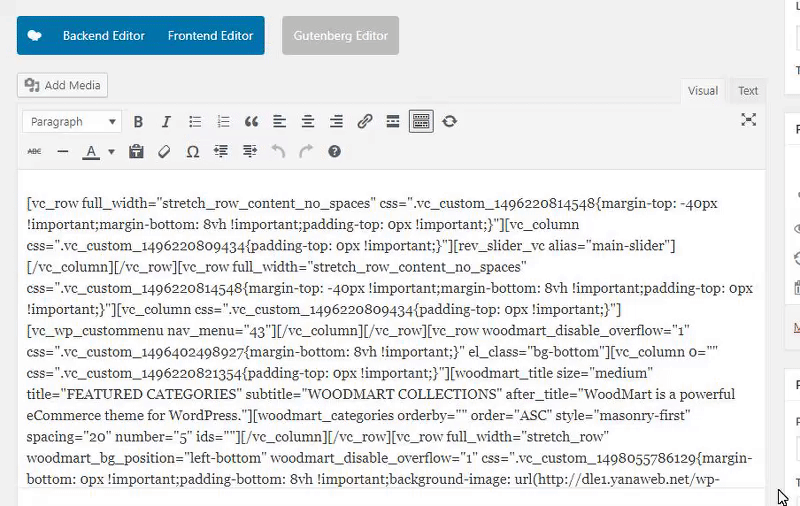This screenshot has height=506, width=800.
Task: Apply strikethrough formatting
Action: click(x=34, y=151)
